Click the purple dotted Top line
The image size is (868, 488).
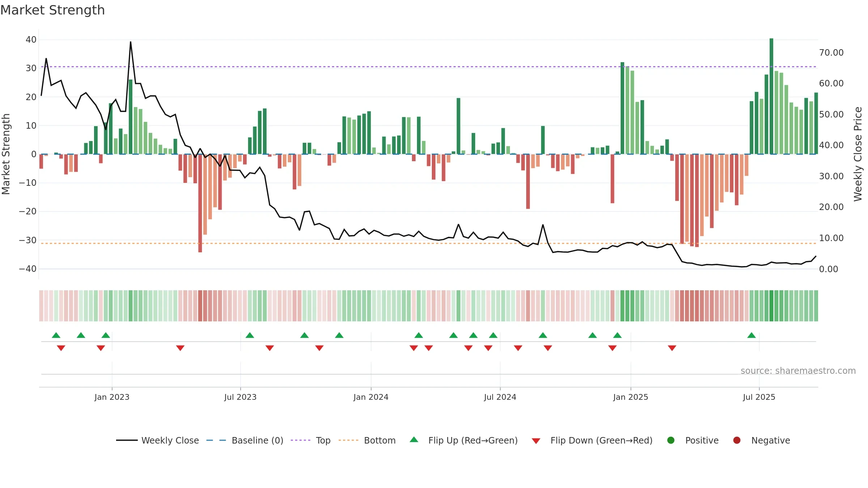click(x=429, y=67)
